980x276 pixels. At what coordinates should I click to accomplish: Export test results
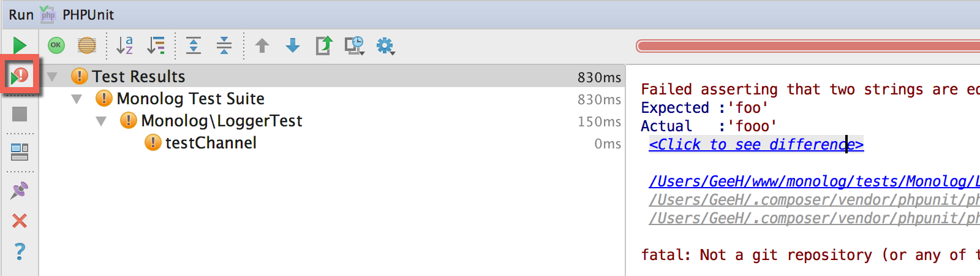click(324, 45)
